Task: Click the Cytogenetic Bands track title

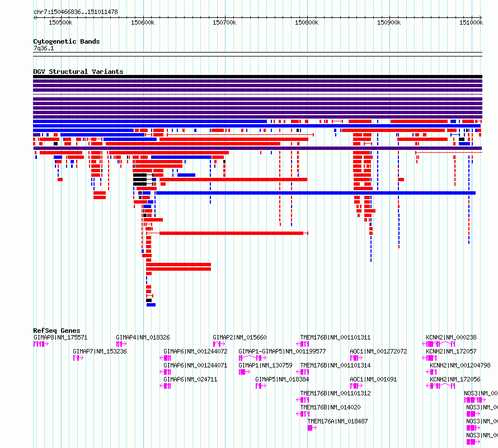Action: pos(67,41)
